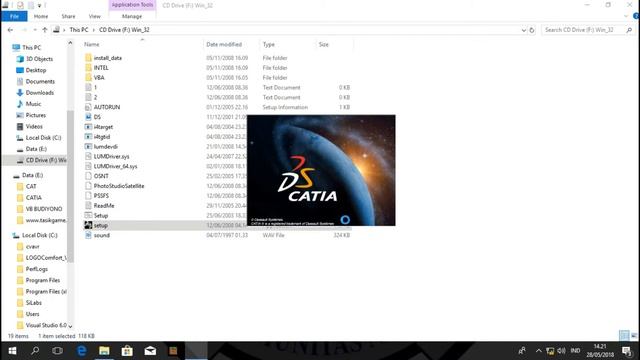Image resolution: width=640 pixels, height=360 pixels.
Task: Open Music library in sidebar
Action: [x=33, y=104]
